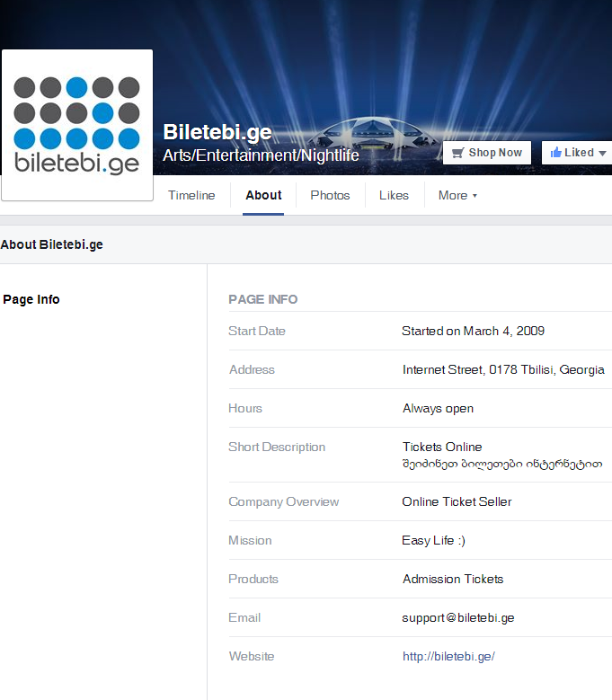
Task: Click 'Admission Tickets' products value
Action: (453, 579)
